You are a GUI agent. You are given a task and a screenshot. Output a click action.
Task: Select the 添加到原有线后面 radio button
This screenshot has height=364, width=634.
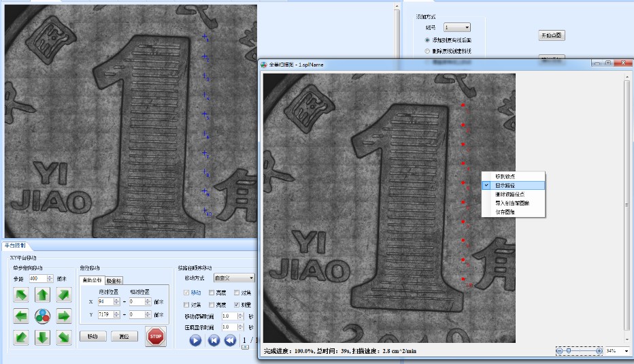(x=427, y=40)
